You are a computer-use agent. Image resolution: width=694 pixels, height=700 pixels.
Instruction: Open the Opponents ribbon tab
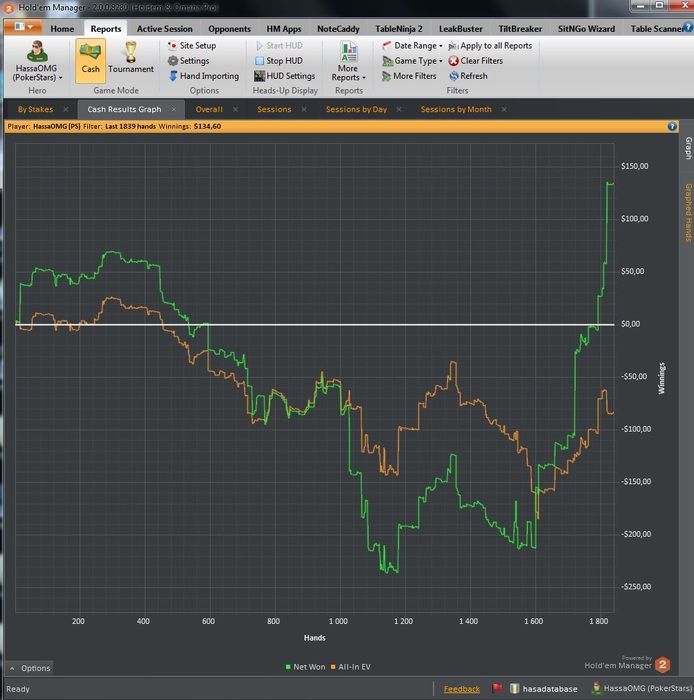229,29
